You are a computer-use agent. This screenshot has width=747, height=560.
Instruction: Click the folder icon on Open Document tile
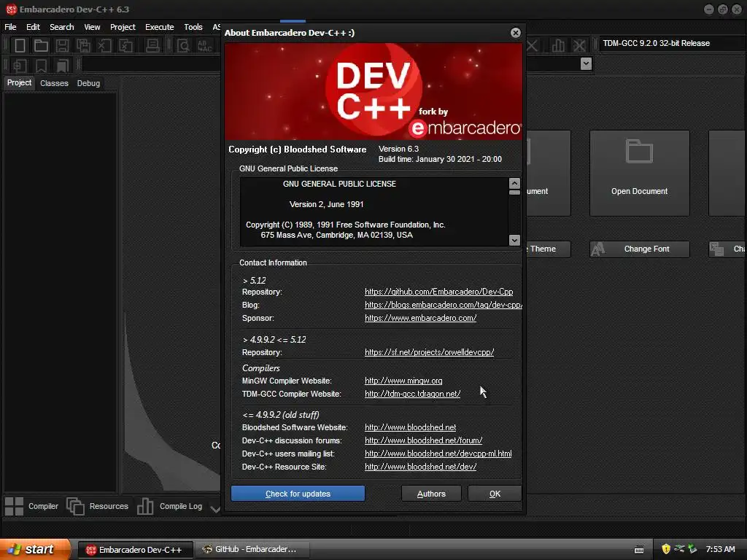pyautogui.click(x=639, y=152)
